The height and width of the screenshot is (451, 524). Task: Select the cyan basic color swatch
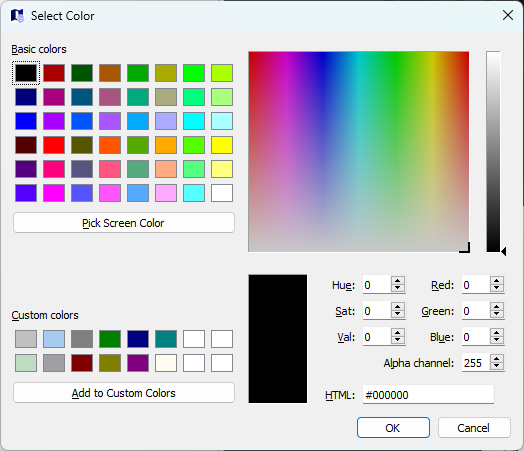[194, 121]
